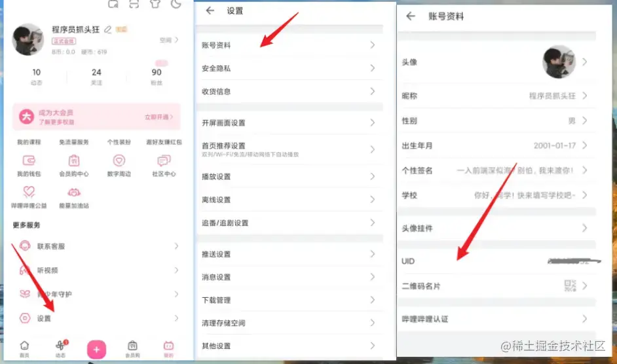Viewport: 617px width, 364px height.
Task: Expand the 出生年月 row chevron
Action: tap(585, 145)
